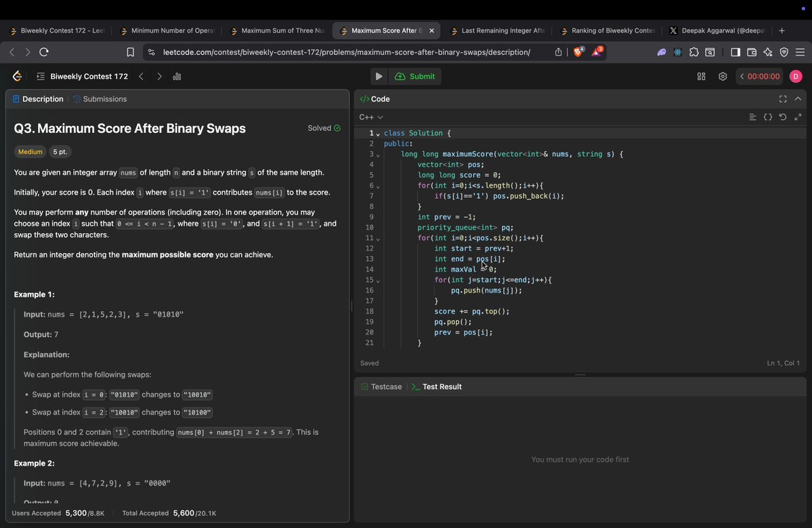Select the Last Remaining Integer browser tab
The height and width of the screenshot is (528, 812).
pos(498,31)
